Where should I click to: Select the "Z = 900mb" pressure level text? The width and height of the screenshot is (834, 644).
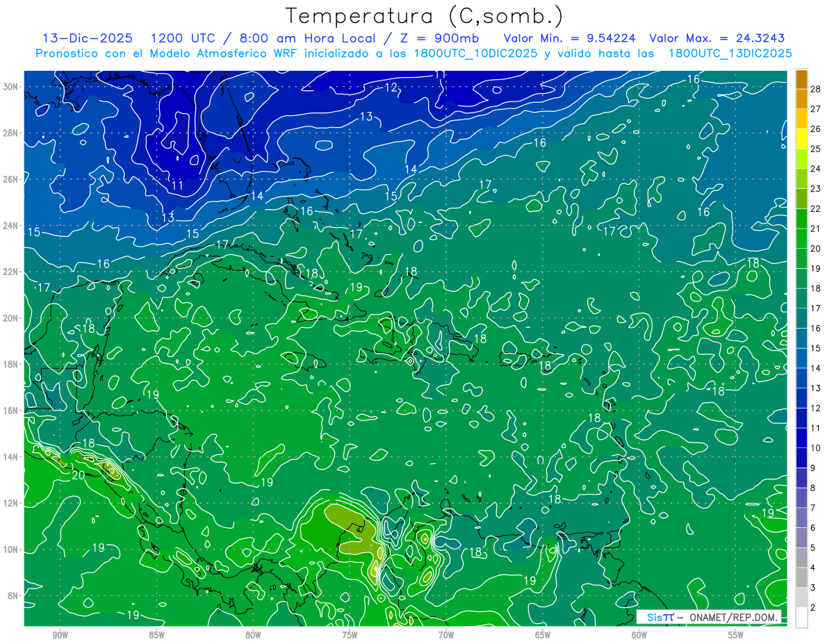pyautogui.click(x=439, y=38)
